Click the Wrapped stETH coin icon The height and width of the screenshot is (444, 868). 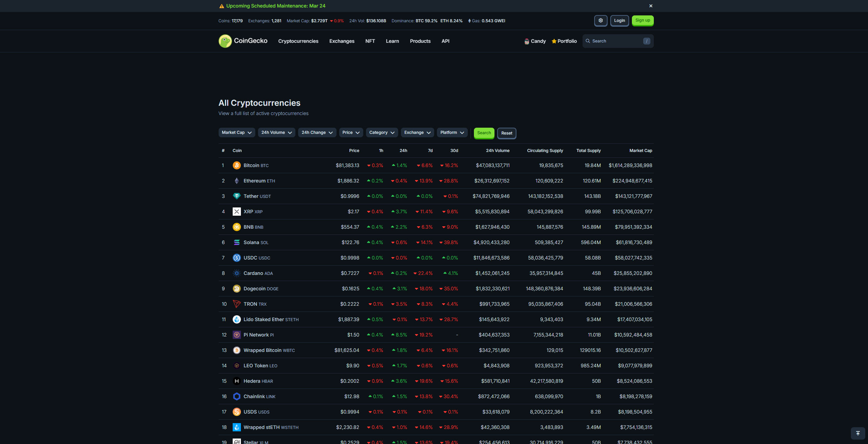tap(237, 427)
